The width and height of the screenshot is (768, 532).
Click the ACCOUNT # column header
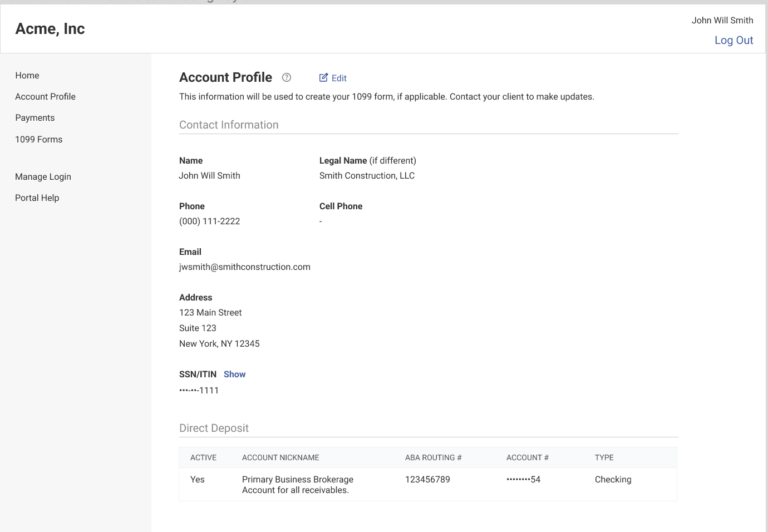(527, 458)
